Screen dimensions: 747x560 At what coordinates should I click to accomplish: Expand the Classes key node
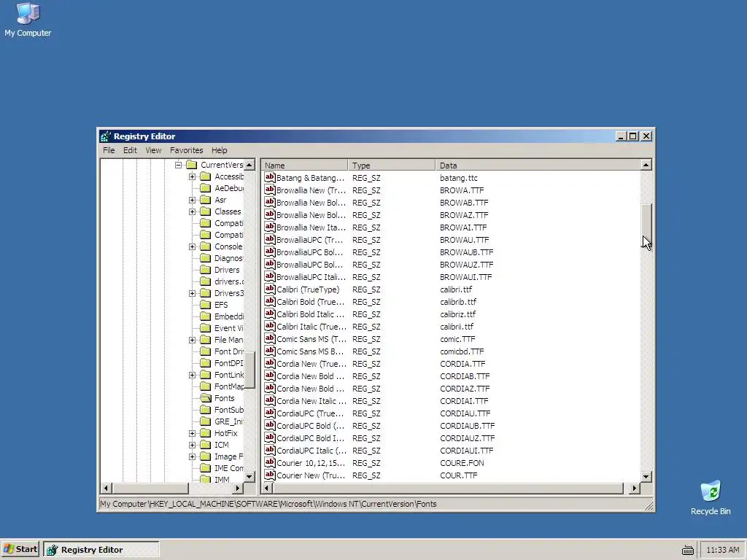pyautogui.click(x=192, y=211)
